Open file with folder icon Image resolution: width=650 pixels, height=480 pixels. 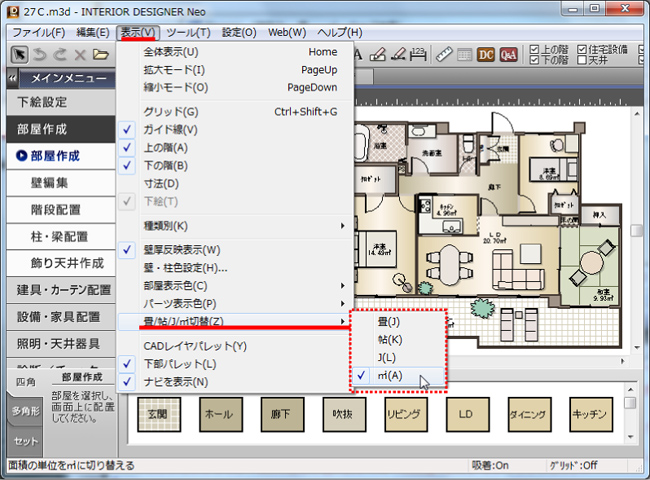coord(101,54)
